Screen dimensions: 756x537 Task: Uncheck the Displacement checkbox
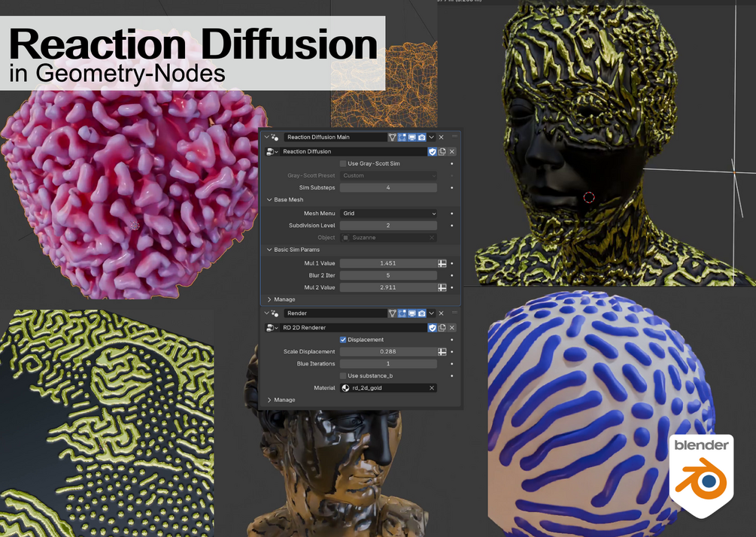point(343,340)
